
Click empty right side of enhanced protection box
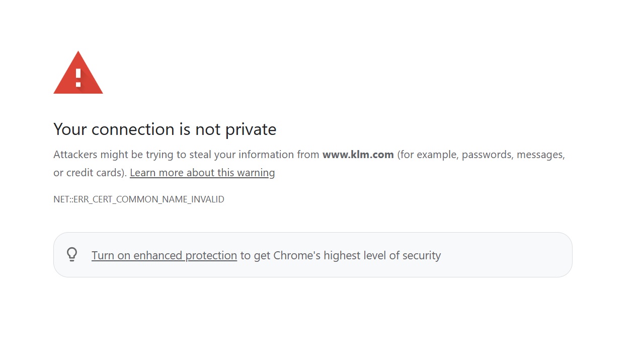coord(508,255)
